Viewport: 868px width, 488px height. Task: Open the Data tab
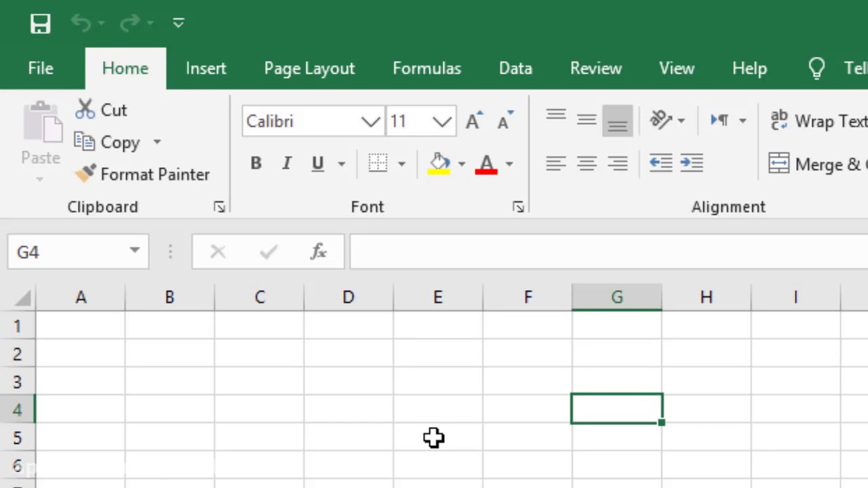click(515, 68)
